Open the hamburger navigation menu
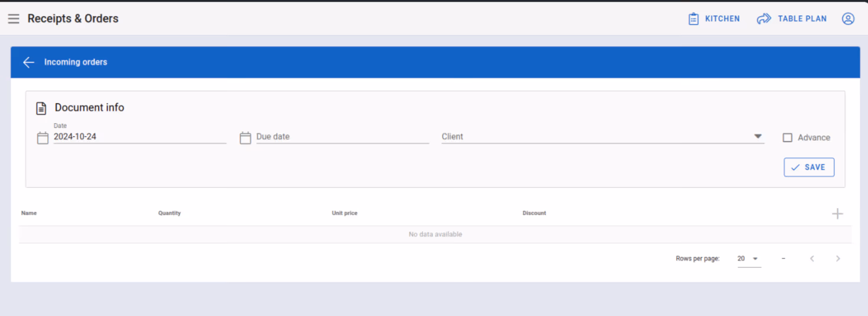The width and height of the screenshot is (868, 316). click(x=14, y=19)
